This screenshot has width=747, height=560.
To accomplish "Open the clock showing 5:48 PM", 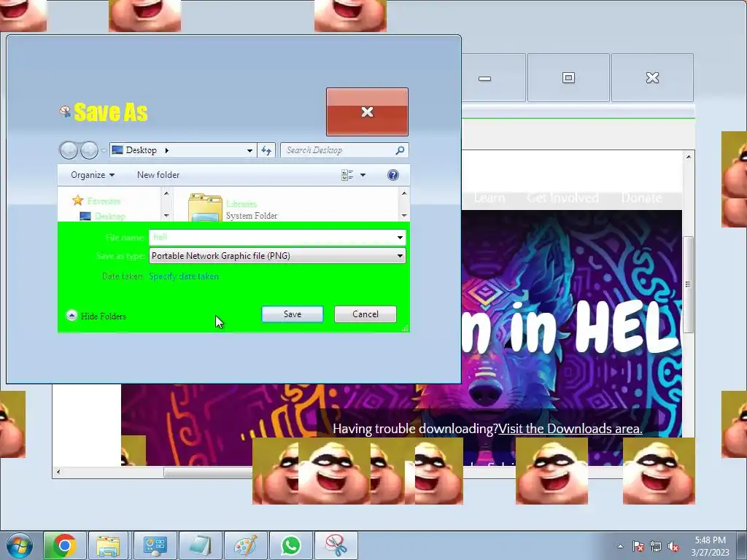I will (x=711, y=546).
